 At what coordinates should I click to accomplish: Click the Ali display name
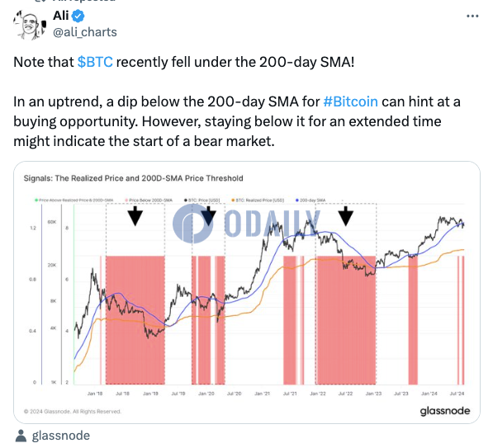click(60, 16)
